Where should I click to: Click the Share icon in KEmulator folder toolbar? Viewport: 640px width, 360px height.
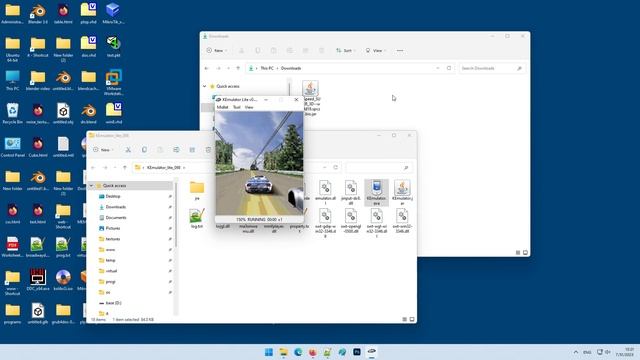click(x=192, y=150)
